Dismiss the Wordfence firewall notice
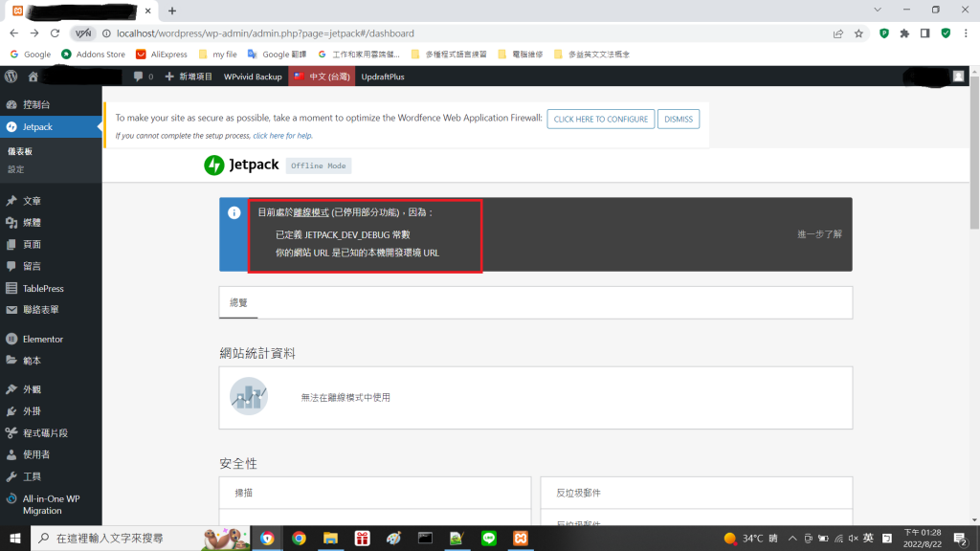This screenshot has width=980, height=551. [679, 119]
